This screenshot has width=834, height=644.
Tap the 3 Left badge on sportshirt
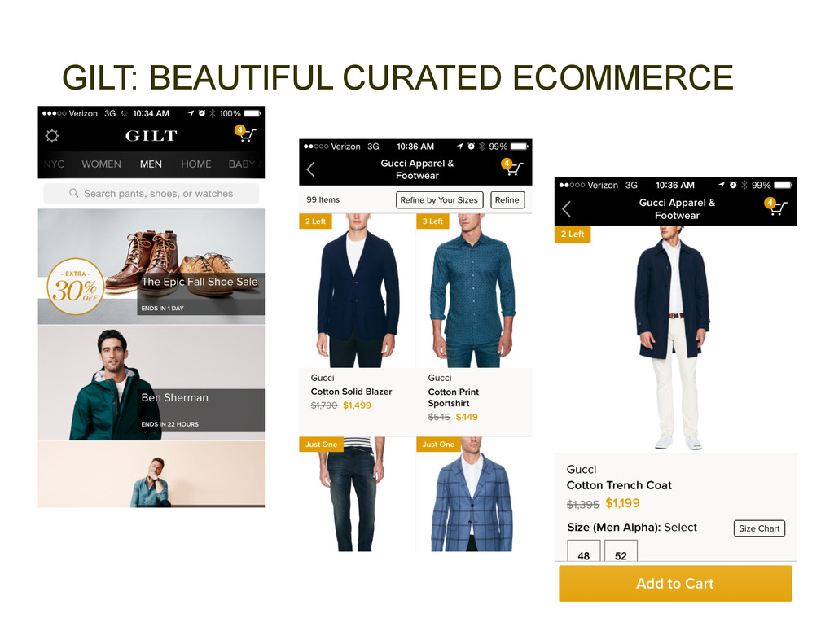coord(432,221)
